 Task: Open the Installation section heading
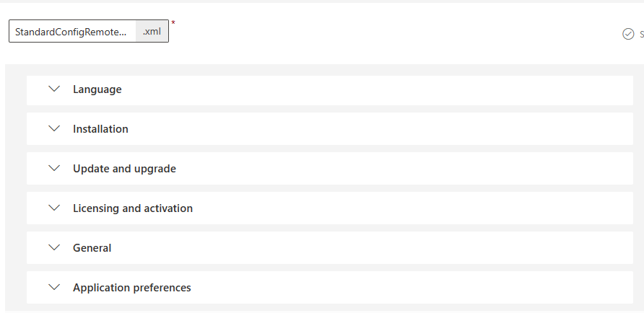[x=100, y=129]
